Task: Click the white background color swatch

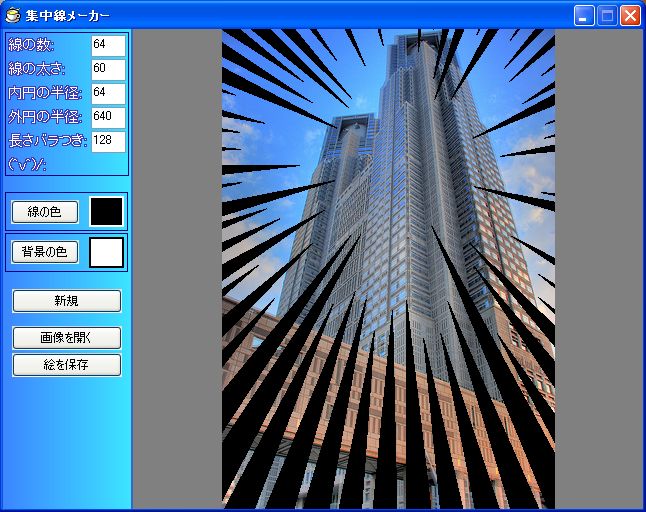Action: tap(106, 252)
